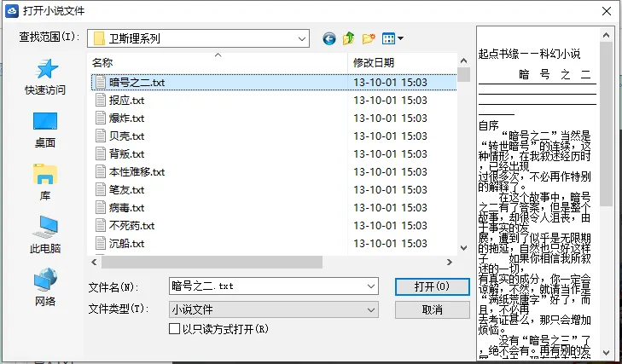Expand the file name (文件名) dropdown arrow
The width and height of the screenshot is (622, 364).
(x=371, y=286)
